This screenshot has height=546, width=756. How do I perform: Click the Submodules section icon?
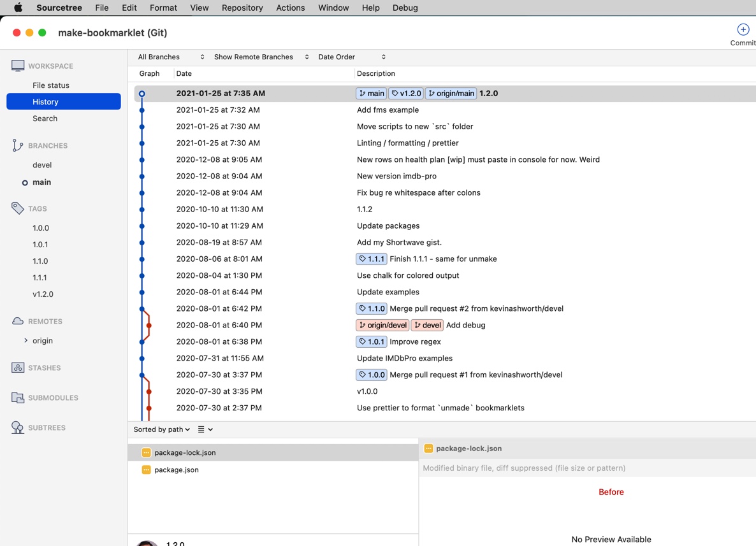(17, 397)
